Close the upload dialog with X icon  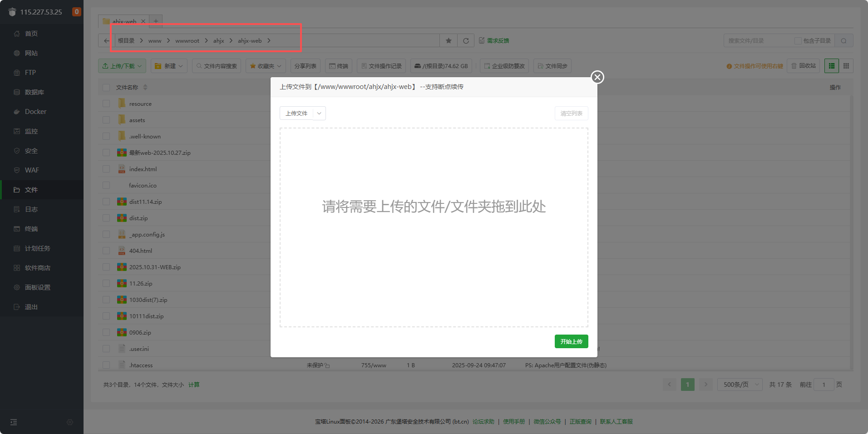[x=597, y=77]
